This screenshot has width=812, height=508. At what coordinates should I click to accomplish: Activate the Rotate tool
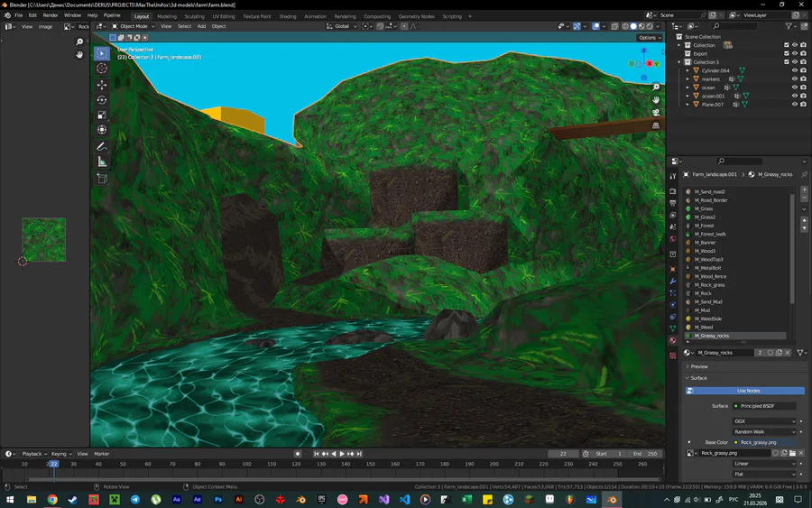pyautogui.click(x=102, y=100)
